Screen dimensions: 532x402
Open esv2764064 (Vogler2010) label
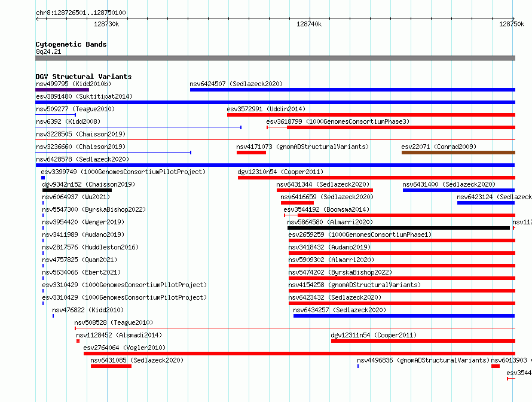[124, 348]
